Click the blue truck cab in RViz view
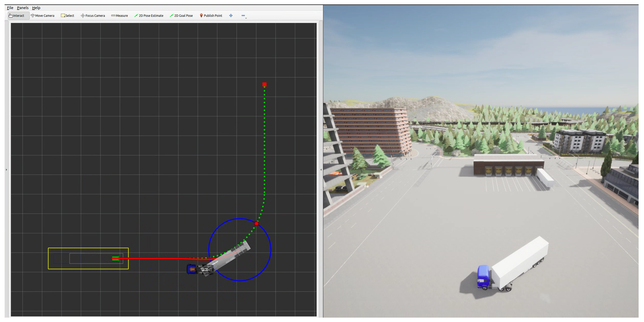The image size is (644, 322). [192, 269]
